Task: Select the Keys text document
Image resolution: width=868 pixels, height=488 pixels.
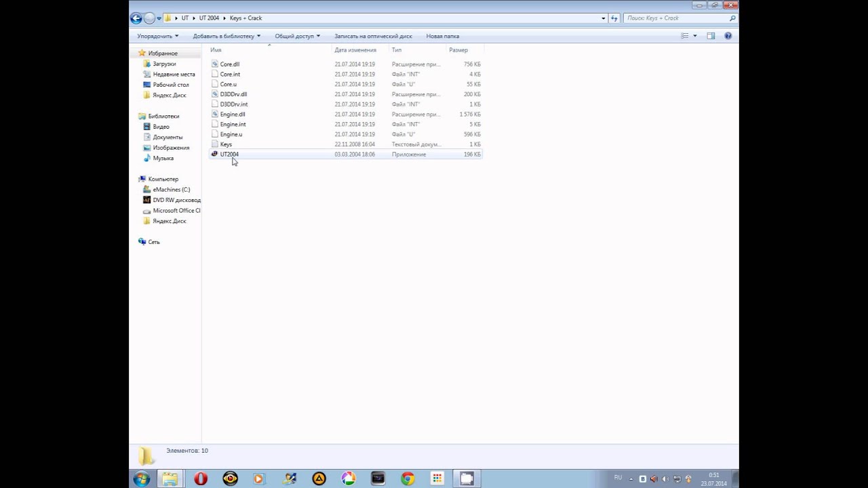Action: point(226,144)
